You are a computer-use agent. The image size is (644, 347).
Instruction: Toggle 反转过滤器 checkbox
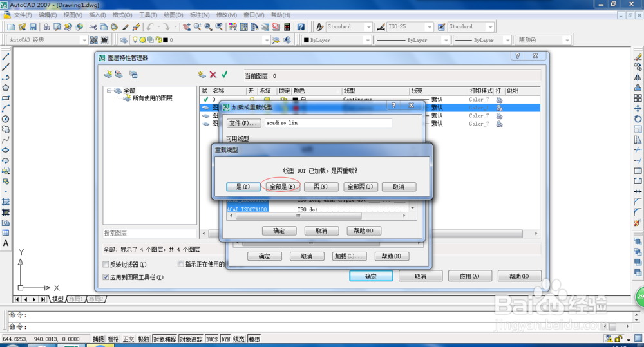(106, 264)
